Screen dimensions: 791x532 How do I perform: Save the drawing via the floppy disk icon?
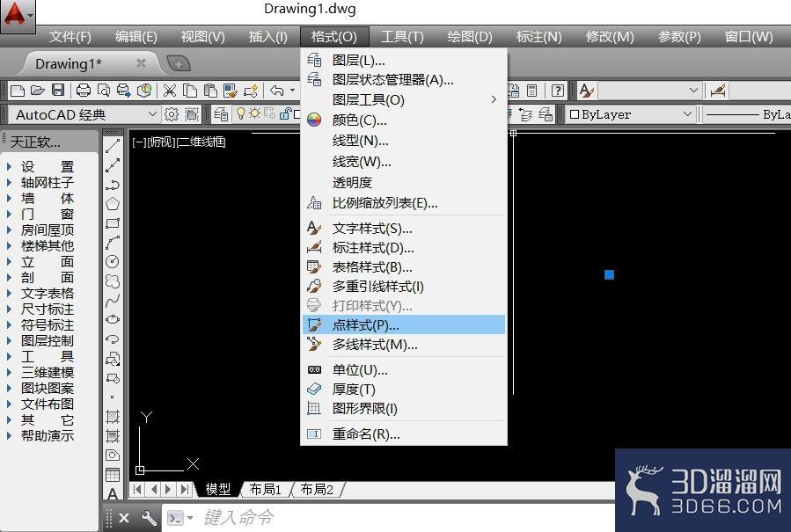coord(59,91)
